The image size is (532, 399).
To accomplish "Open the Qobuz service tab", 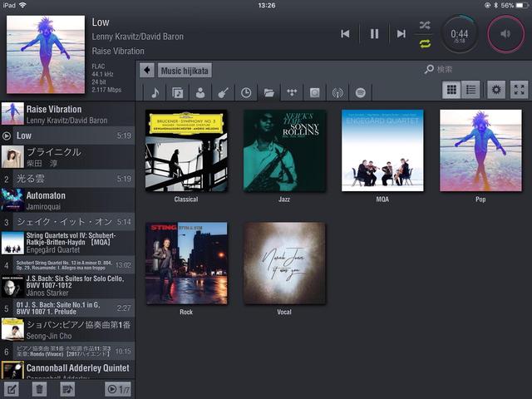I will pyautogui.click(x=314, y=92).
